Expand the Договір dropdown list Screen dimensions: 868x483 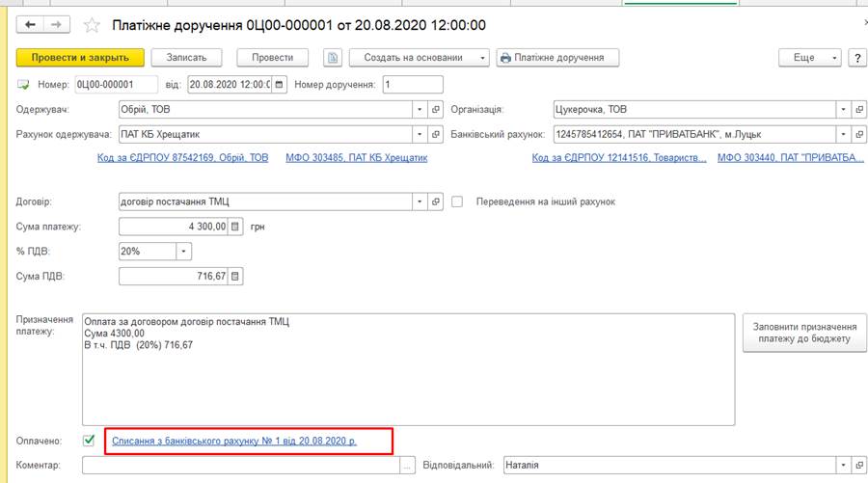point(419,201)
